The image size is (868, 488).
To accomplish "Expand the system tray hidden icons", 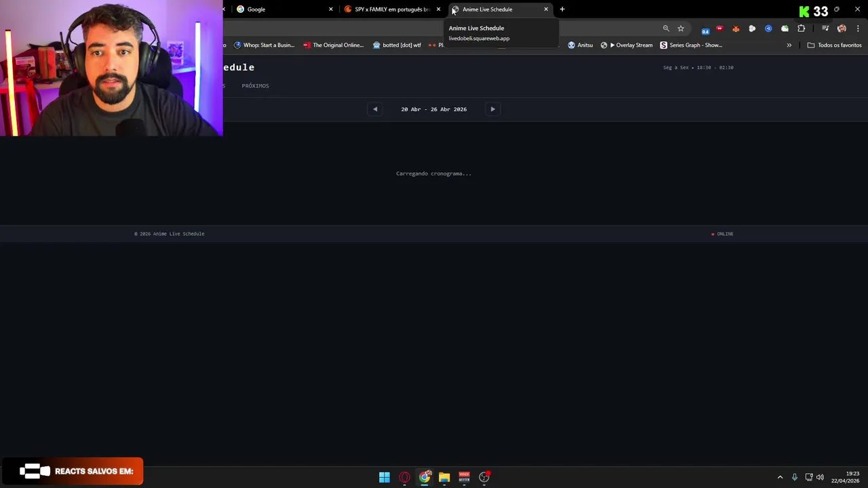I will click(780, 477).
